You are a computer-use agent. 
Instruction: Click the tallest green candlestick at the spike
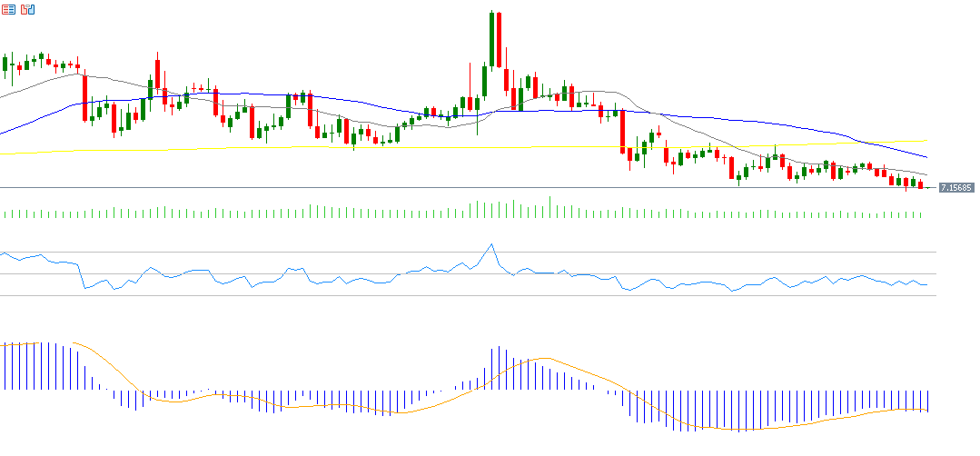click(x=491, y=41)
